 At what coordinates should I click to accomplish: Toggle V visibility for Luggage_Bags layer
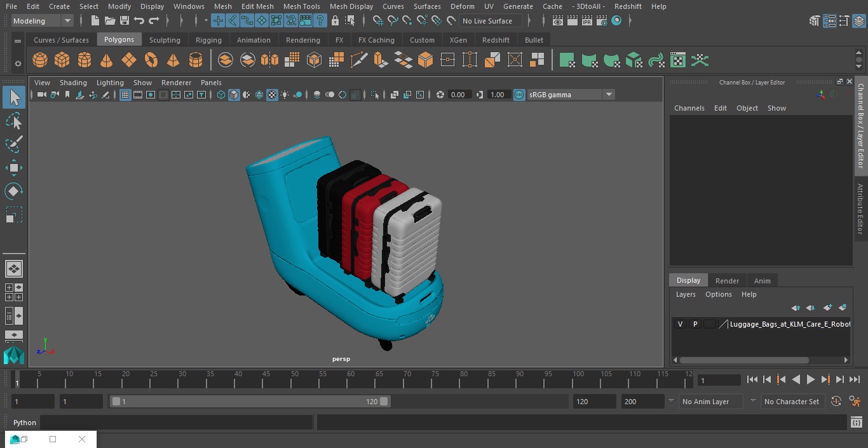[680, 324]
